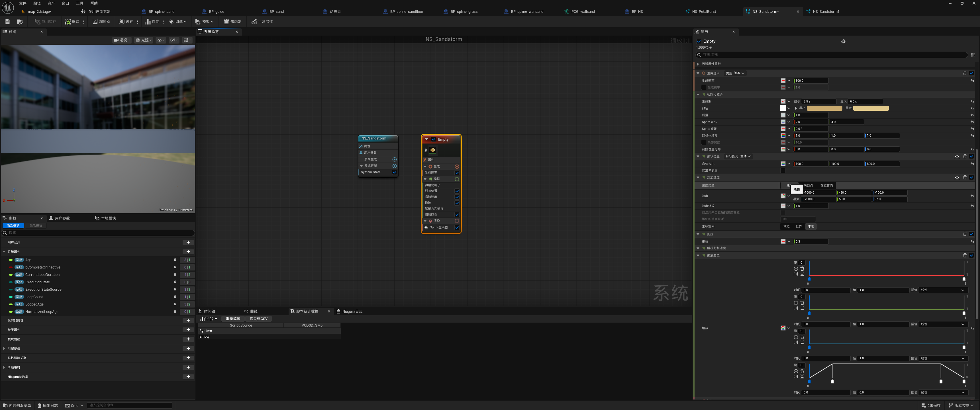Image resolution: width=980 pixels, height=410 pixels.
Task: Add module to 系统生成 with plus icon
Action: [394, 159]
